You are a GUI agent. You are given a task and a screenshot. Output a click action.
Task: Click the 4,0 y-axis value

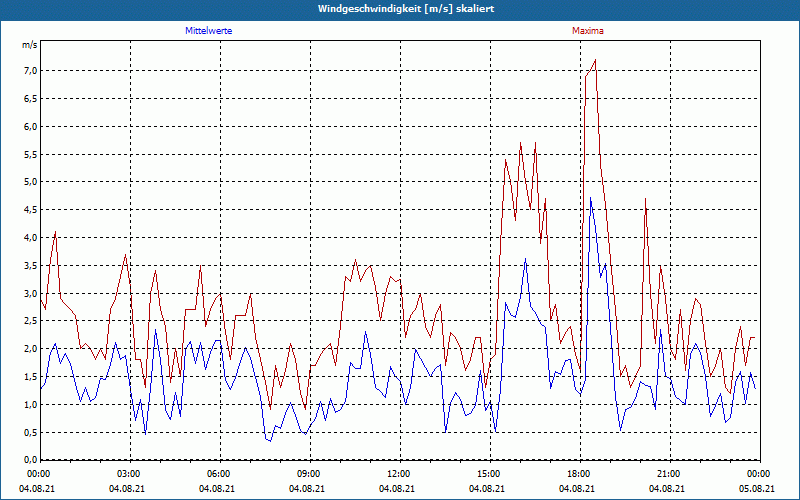(30, 237)
